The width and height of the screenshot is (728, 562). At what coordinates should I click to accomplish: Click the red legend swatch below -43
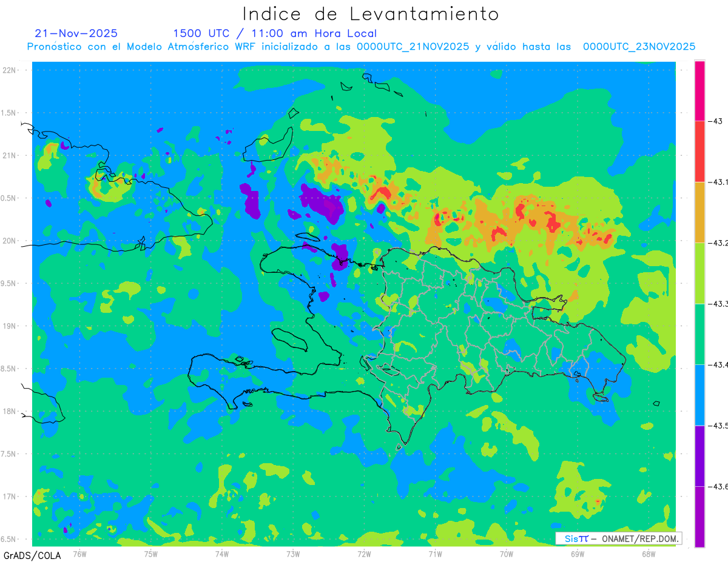699,151
